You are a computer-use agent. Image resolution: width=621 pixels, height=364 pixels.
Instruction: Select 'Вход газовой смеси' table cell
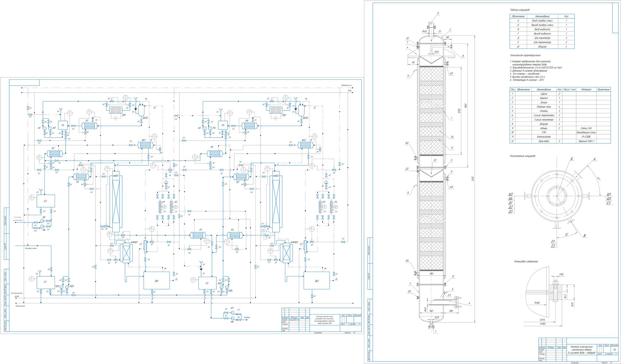[x=542, y=20]
